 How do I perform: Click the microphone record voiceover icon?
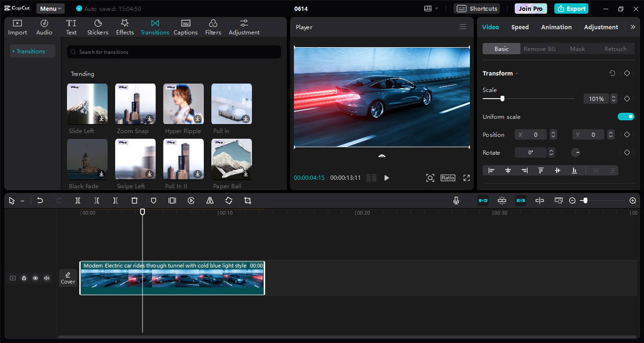coord(456,200)
